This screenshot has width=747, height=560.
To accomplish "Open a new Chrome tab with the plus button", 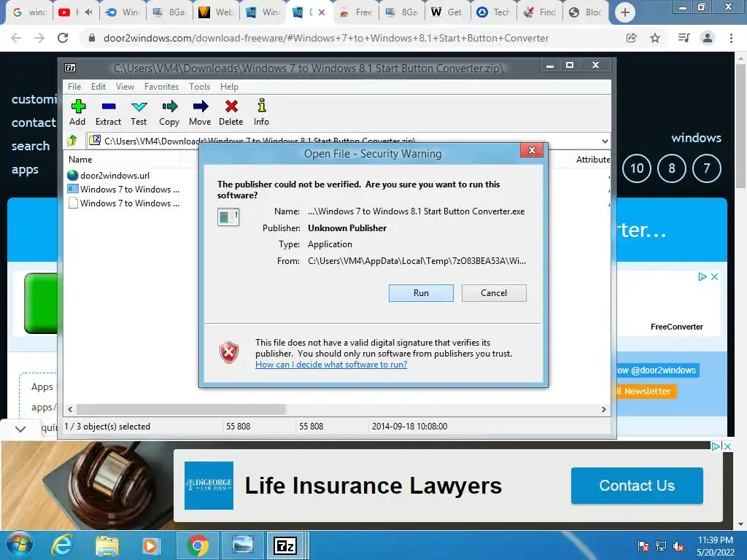I will [625, 12].
